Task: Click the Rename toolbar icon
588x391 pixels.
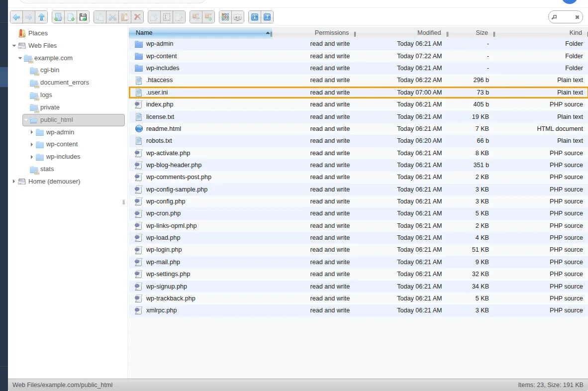Action: [167, 17]
